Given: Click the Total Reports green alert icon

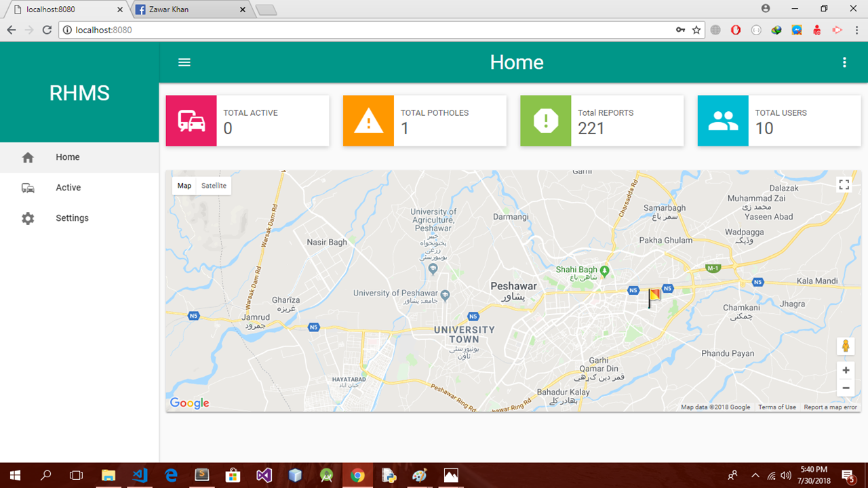Looking at the screenshot, I should [x=545, y=121].
